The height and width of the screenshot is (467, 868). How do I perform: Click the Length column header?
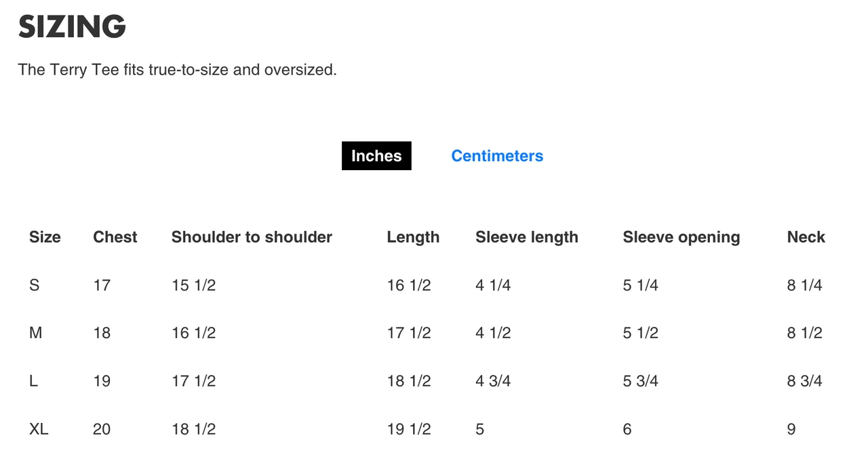point(413,237)
